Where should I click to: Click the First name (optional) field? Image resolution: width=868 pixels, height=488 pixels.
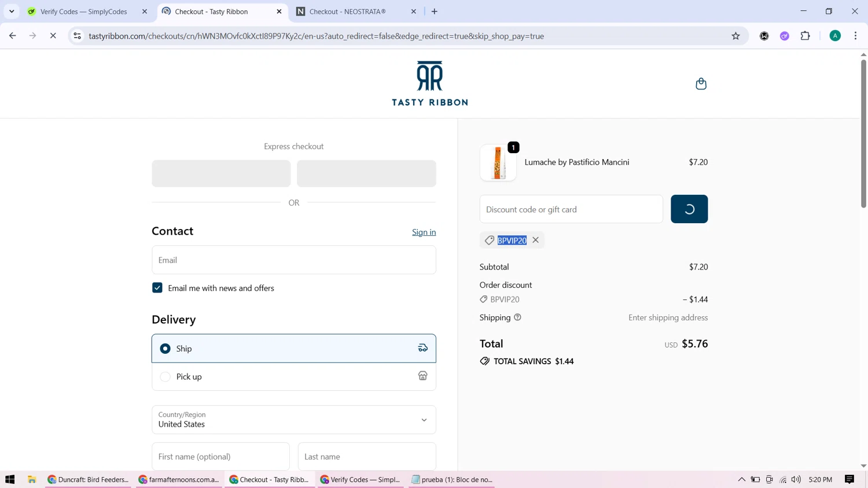tap(220, 456)
